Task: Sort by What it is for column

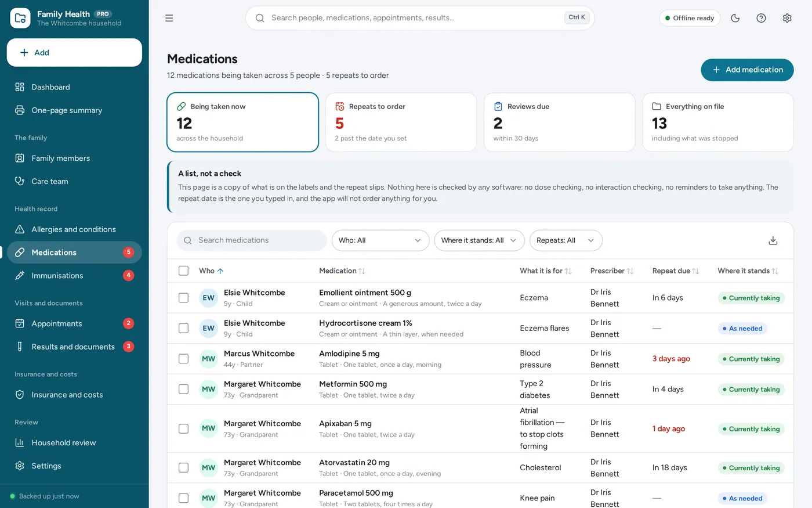Action: (x=546, y=271)
